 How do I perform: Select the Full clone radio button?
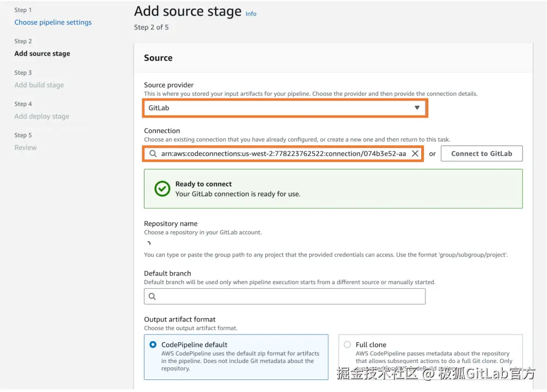tap(347, 345)
